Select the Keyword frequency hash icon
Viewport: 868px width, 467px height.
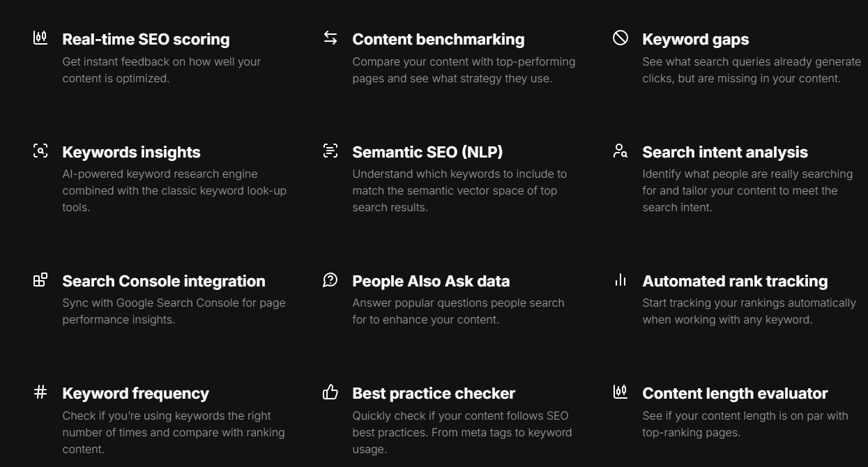40,392
